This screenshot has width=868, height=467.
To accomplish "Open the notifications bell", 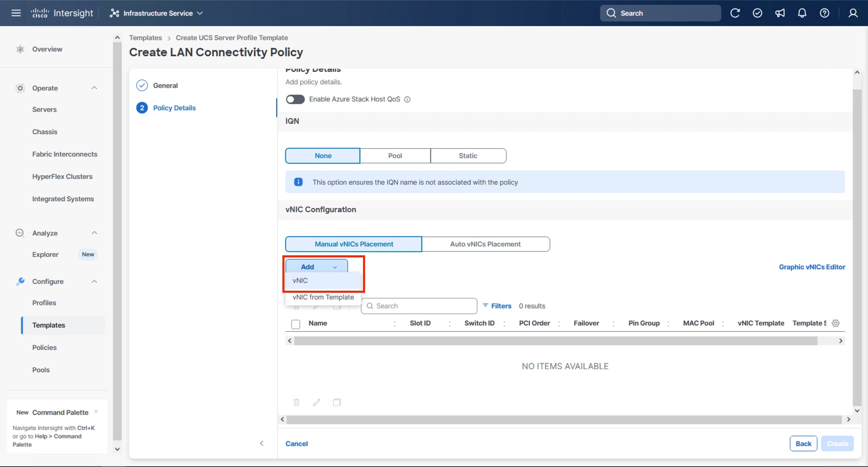I will tap(802, 13).
